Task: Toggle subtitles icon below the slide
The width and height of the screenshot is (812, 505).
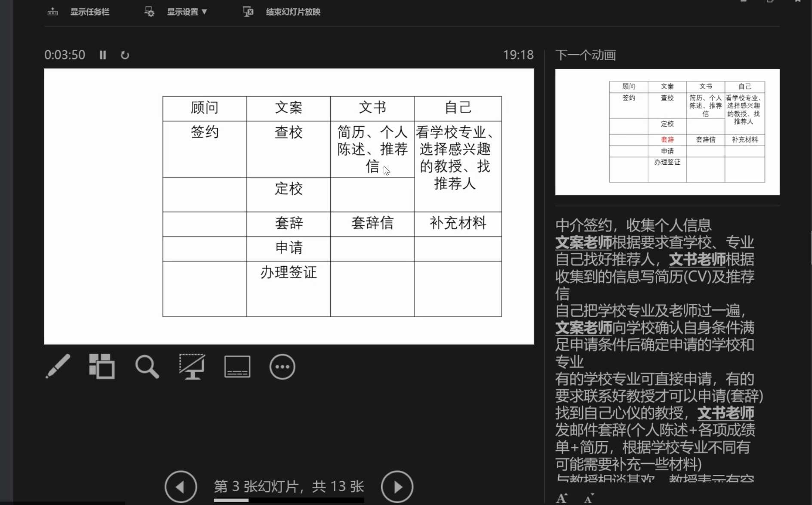Action: point(237,367)
